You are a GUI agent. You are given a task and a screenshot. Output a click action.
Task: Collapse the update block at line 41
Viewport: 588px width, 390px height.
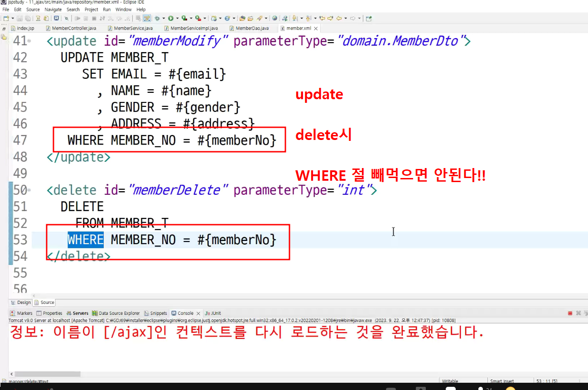29,41
